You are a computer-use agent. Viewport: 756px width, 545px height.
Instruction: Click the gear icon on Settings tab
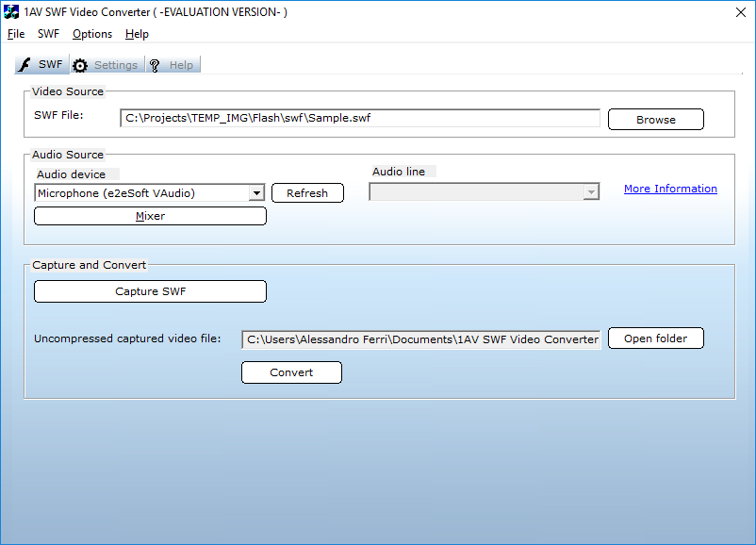[80, 65]
